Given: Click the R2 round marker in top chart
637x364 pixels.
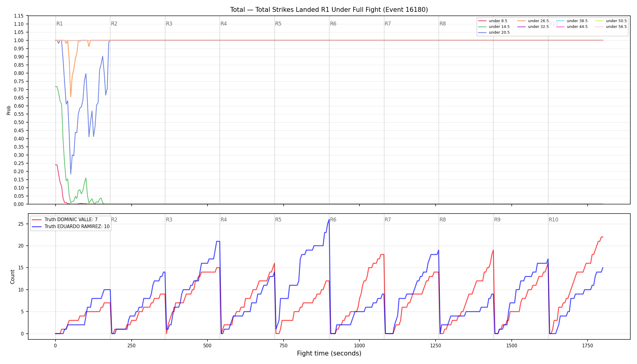Looking at the screenshot, I should pyautogui.click(x=114, y=24).
